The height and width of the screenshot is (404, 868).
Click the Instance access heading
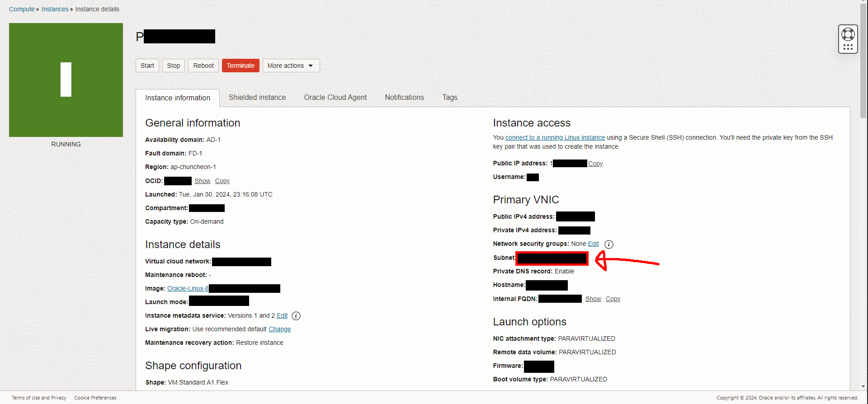click(x=532, y=123)
